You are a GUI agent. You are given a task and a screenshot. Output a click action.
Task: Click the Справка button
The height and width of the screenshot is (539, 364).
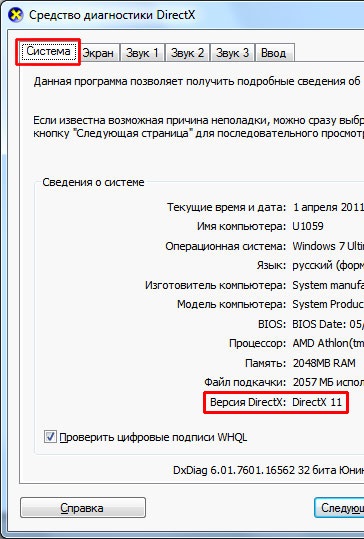(x=83, y=508)
